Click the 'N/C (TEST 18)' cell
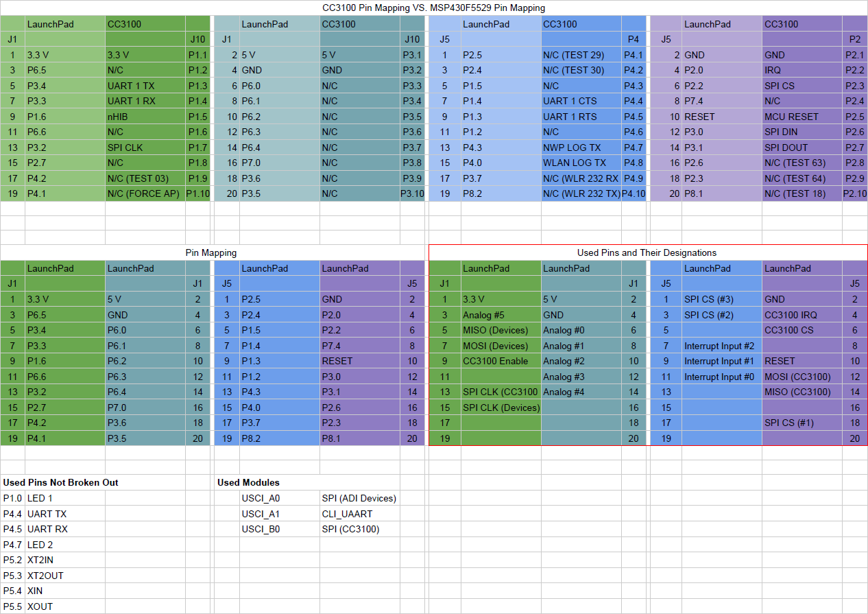This screenshot has height=614, width=868. click(802, 193)
